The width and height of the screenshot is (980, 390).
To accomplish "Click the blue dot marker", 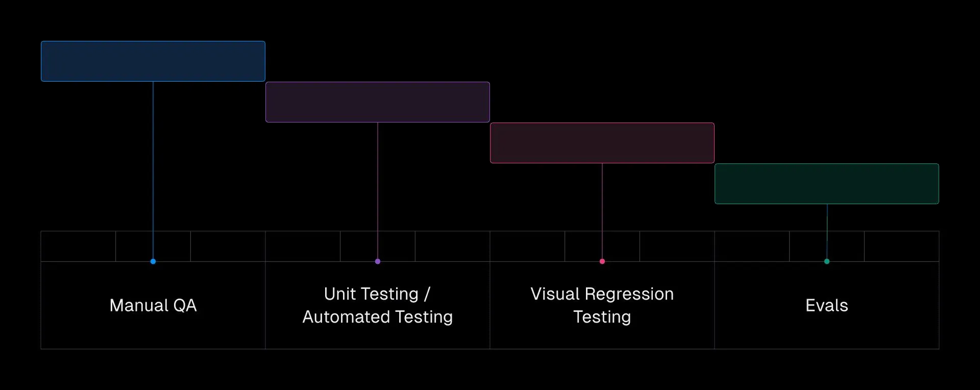I will [153, 261].
